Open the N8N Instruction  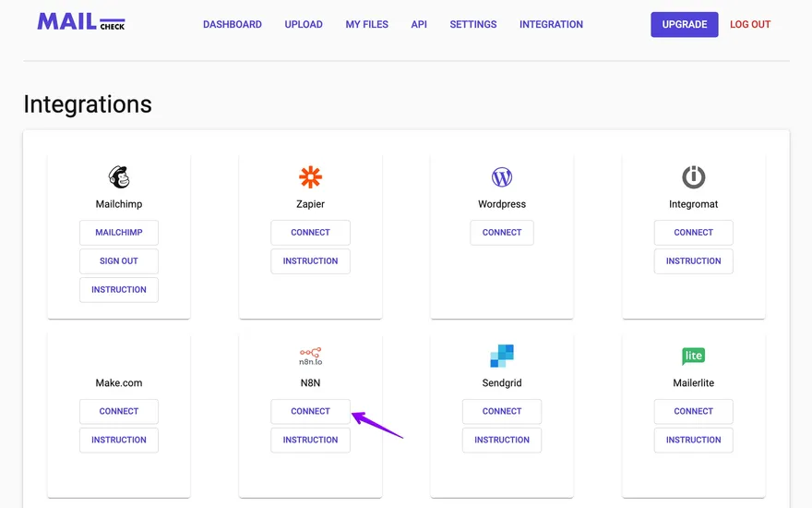click(310, 440)
